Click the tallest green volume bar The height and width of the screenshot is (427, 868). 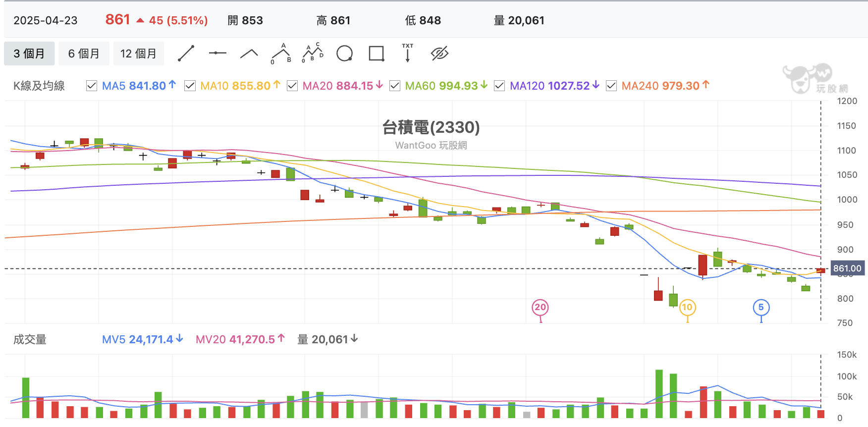click(659, 394)
